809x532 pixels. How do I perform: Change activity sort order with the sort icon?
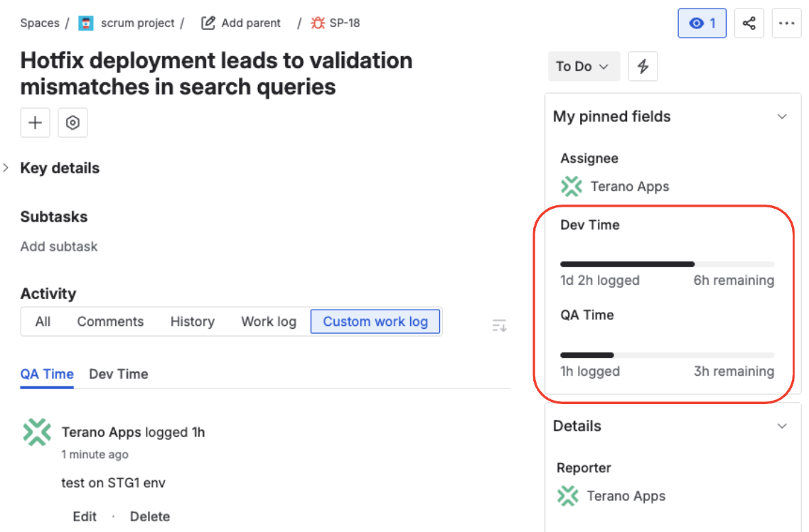click(499, 325)
